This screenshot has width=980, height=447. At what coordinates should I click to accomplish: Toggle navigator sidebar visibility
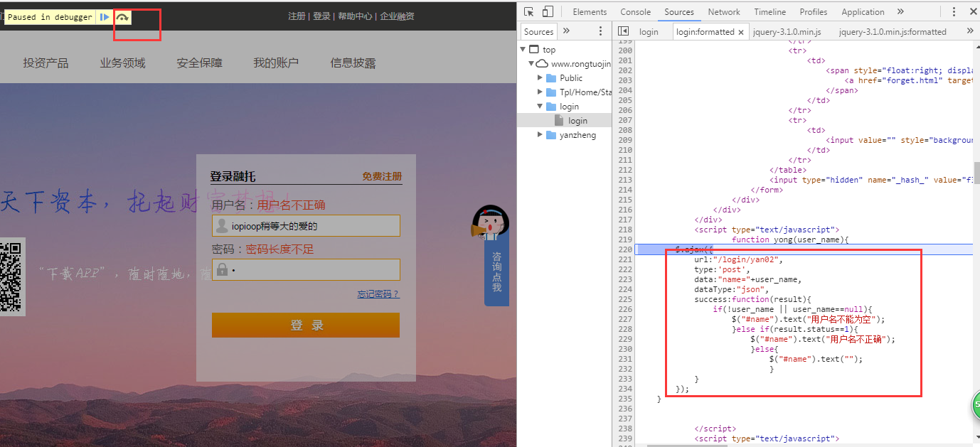(x=623, y=31)
